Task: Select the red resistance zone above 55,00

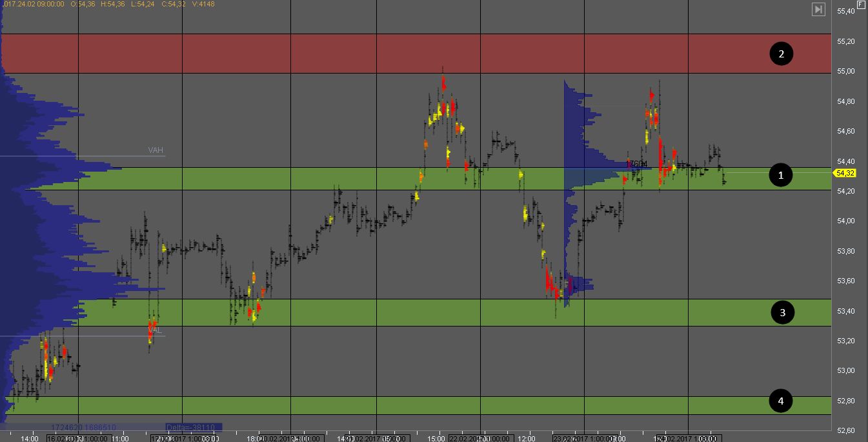Action: (x=413, y=54)
